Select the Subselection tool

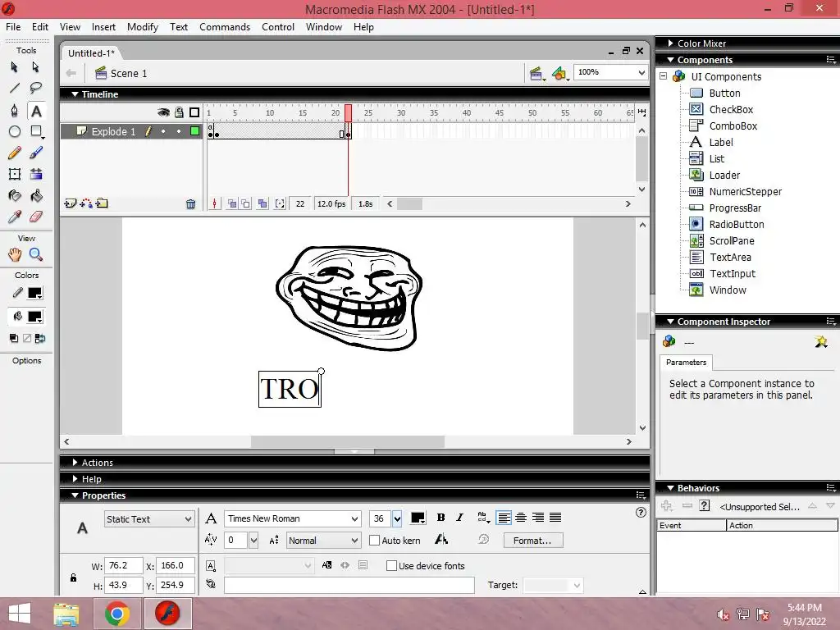tap(36, 67)
